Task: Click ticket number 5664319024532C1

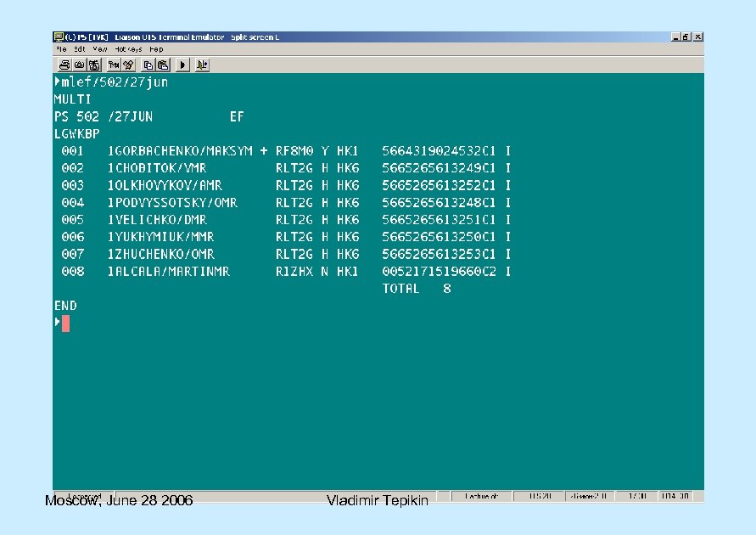Action: (439, 151)
